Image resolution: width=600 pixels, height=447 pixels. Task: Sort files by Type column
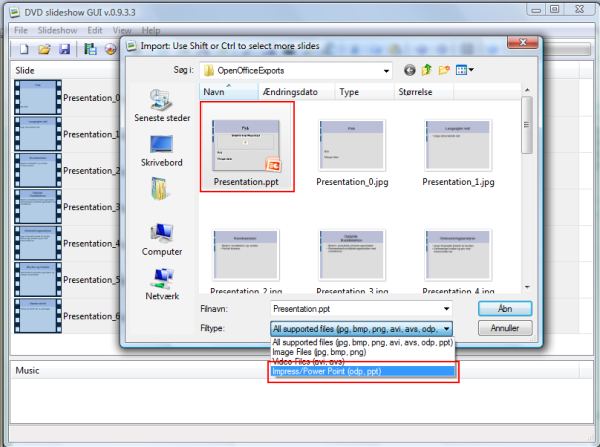pyautogui.click(x=365, y=92)
